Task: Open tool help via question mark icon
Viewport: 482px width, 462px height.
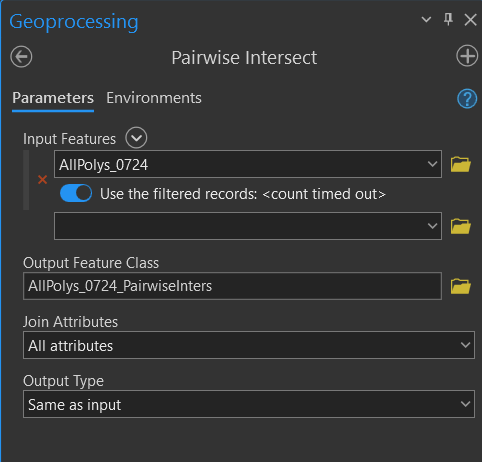Action: (x=467, y=99)
